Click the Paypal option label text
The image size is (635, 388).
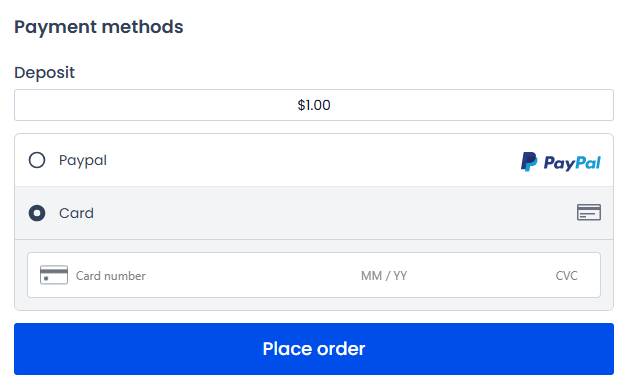point(83,160)
